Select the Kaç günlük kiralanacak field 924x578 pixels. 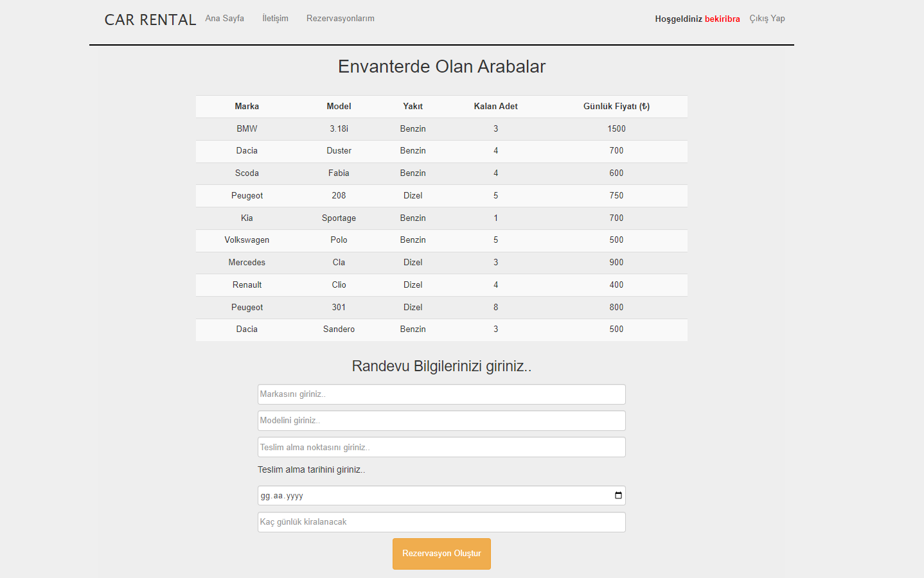click(x=441, y=521)
